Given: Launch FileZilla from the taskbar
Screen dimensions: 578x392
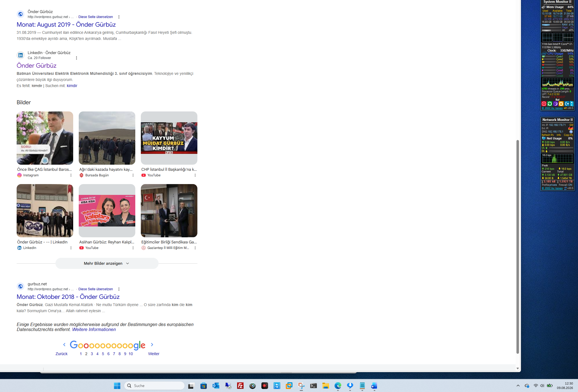Looking at the screenshot, I should (240, 386).
